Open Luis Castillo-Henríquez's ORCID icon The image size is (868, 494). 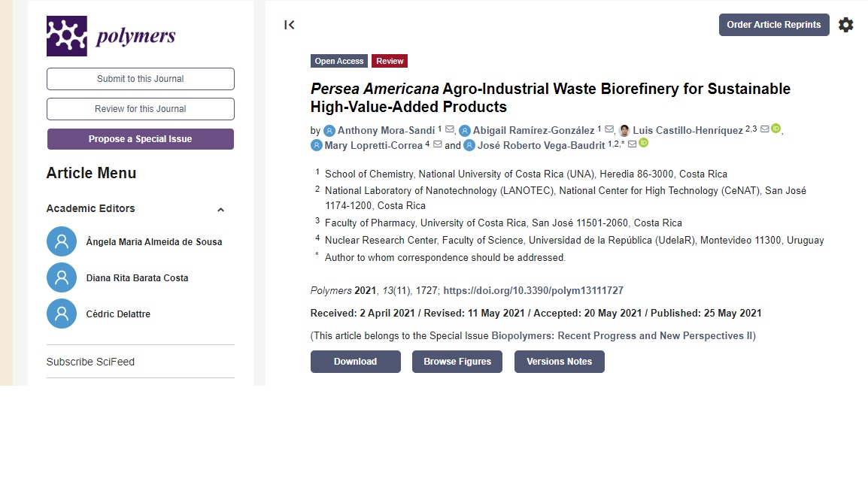pos(776,129)
